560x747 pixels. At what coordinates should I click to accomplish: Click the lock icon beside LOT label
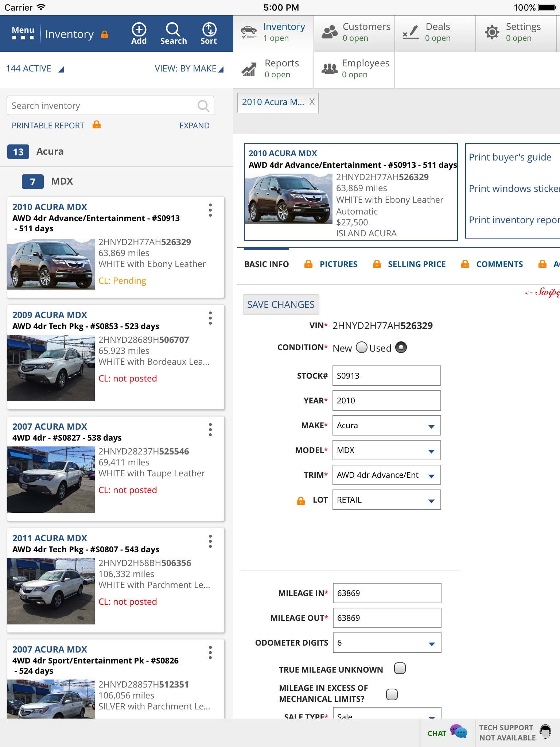point(301,500)
